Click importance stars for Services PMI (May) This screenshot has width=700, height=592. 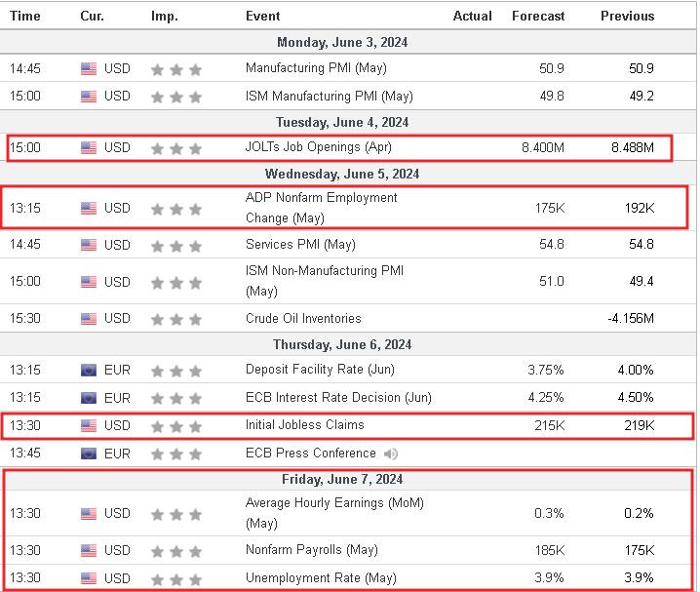tap(176, 246)
